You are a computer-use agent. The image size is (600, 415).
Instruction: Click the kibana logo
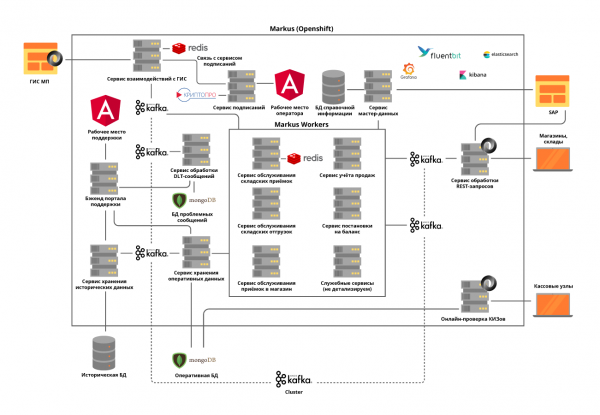point(472,75)
